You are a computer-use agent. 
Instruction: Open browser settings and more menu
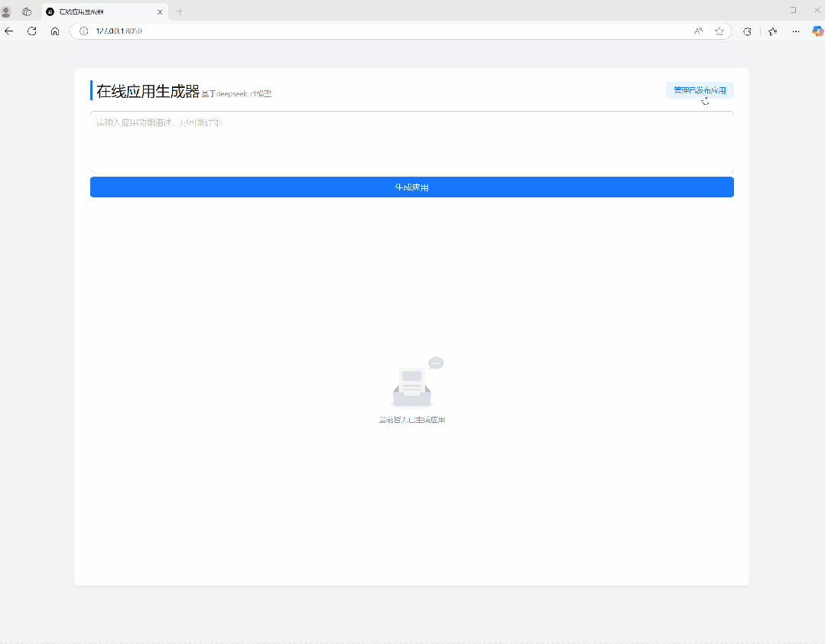(795, 31)
